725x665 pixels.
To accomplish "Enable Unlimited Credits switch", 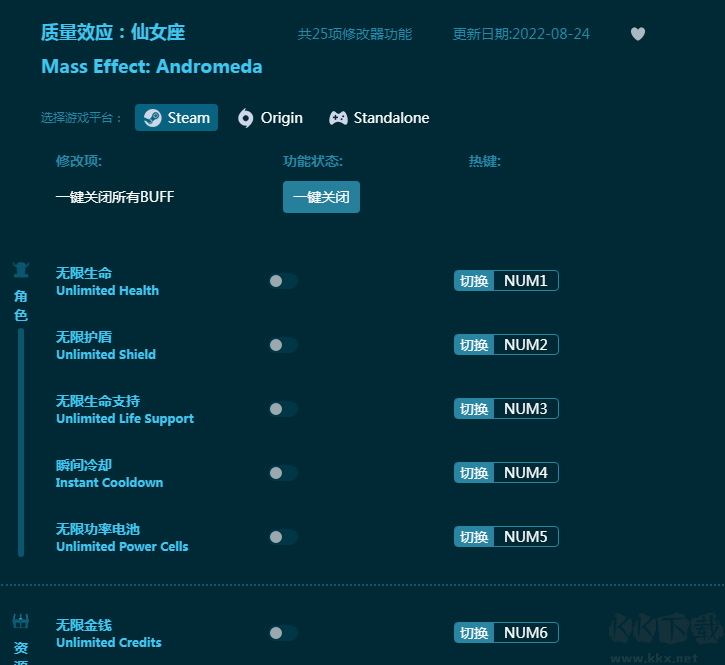I will (283, 633).
